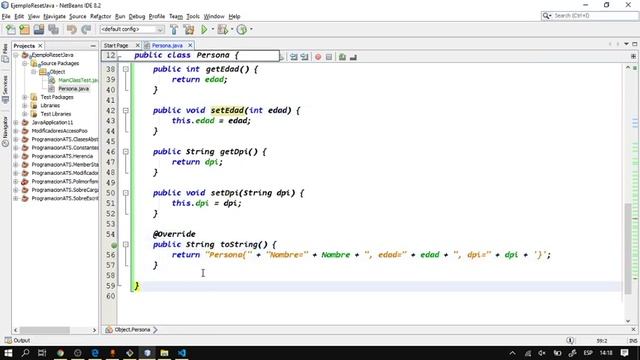Open the Services side panel tab
Image resolution: width=640 pixels, height=360 pixels.
[5, 90]
